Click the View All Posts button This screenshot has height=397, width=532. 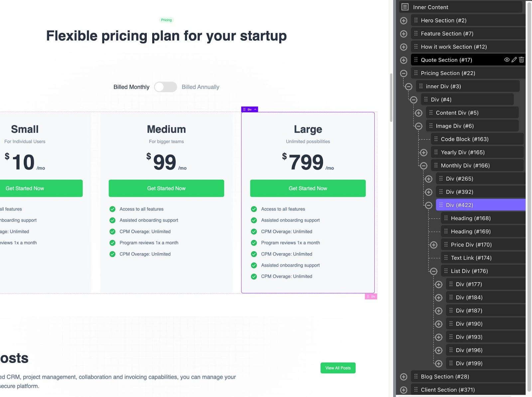point(338,368)
